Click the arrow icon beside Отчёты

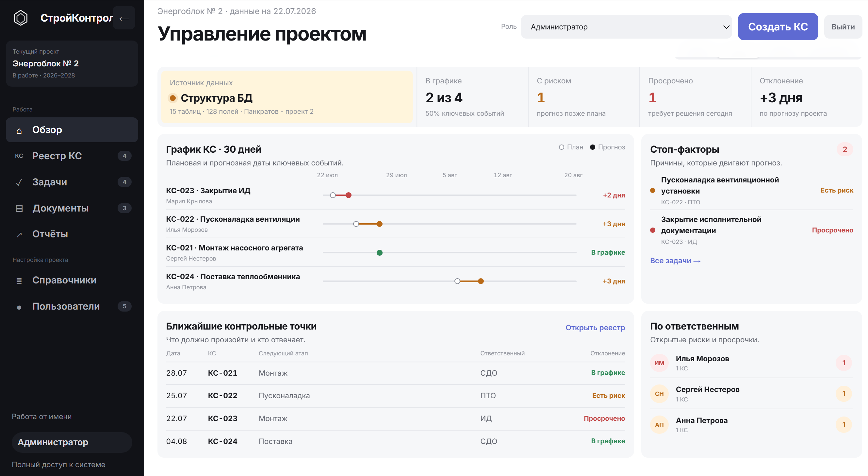(x=19, y=235)
